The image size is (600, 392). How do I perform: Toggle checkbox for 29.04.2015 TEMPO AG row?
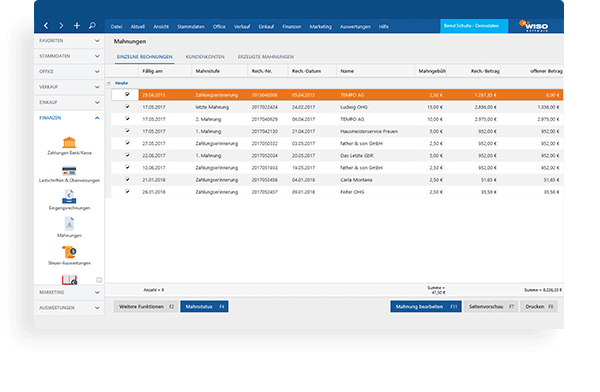127,95
